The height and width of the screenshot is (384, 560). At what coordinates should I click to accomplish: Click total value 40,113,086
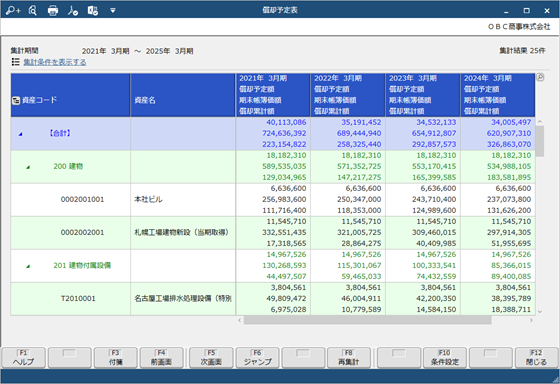pos(286,122)
